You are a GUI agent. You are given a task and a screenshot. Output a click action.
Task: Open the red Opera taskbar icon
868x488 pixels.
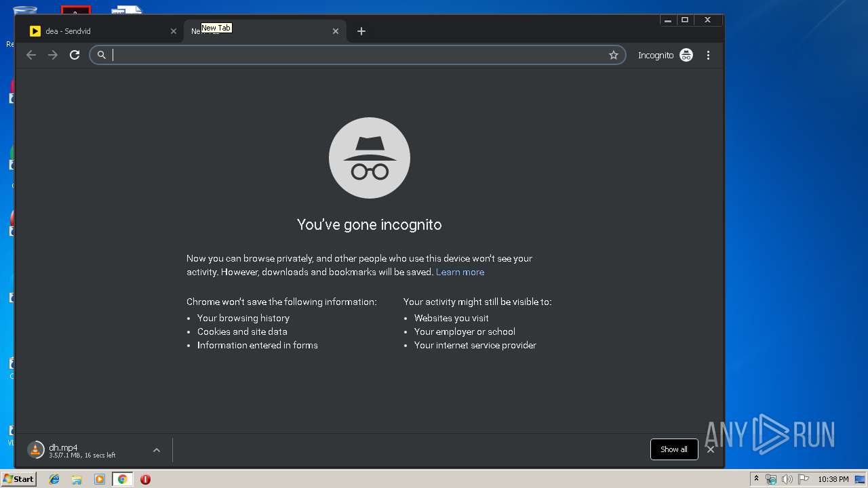tap(145, 479)
